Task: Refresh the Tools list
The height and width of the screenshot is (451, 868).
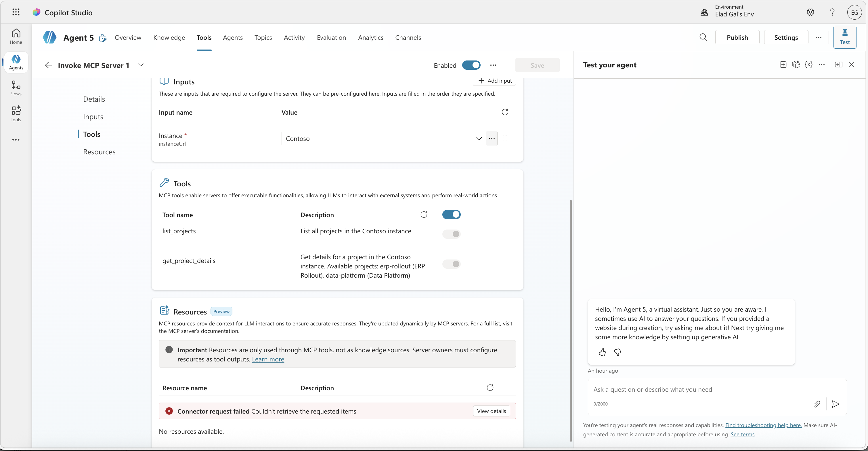Action: 424,215
